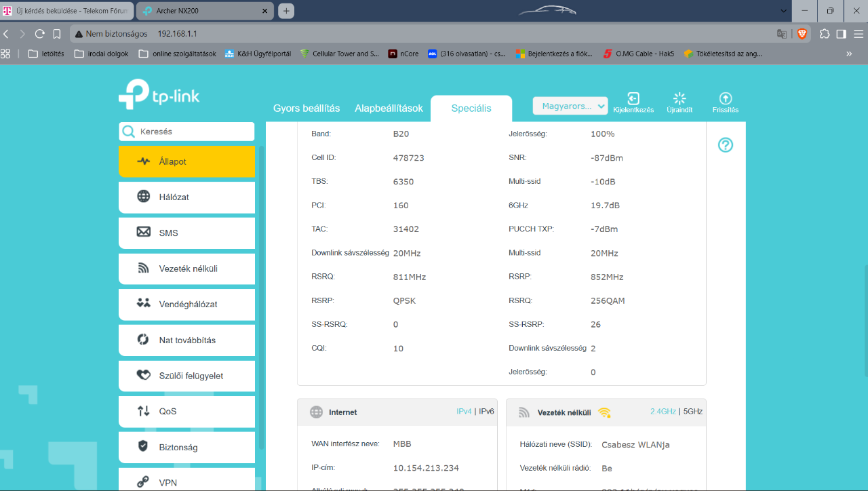Viewport: 868px width, 491px height.
Task: Open the SMS envelope menu item
Action: tap(186, 233)
